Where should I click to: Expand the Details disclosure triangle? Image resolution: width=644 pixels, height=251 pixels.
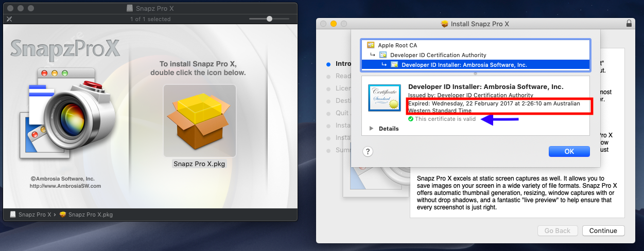click(x=372, y=128)
